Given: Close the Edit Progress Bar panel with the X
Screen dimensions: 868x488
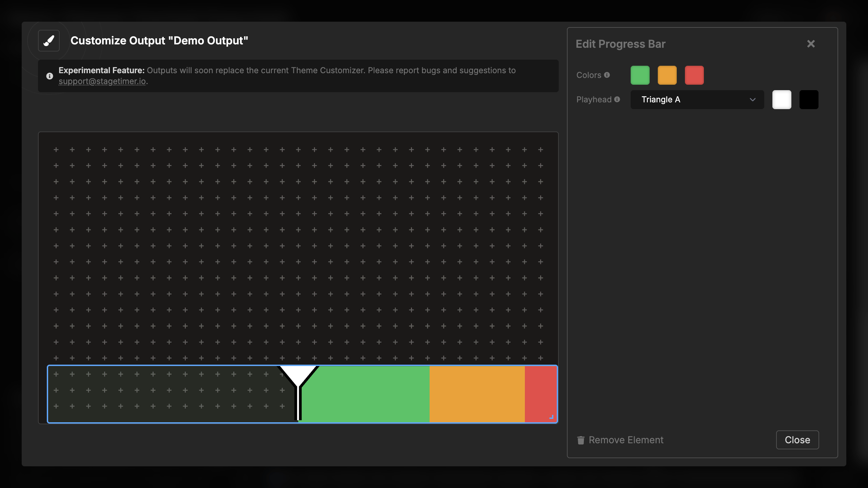Looking at the screenshot, I should pos(811,43).
